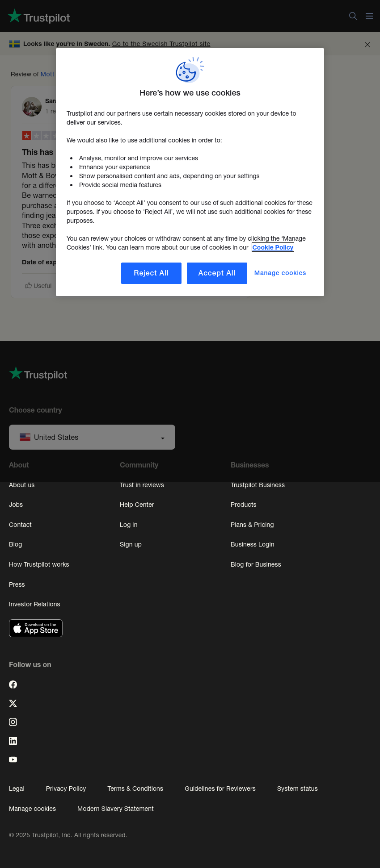Expand the United States country dropdown

pyautogui.click(x=92, y=437)
